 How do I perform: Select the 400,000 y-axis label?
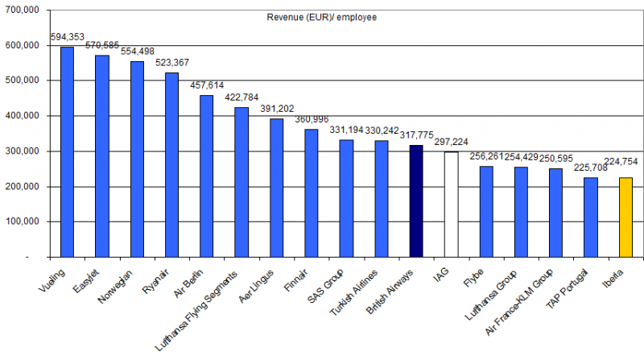coord(23,116)
